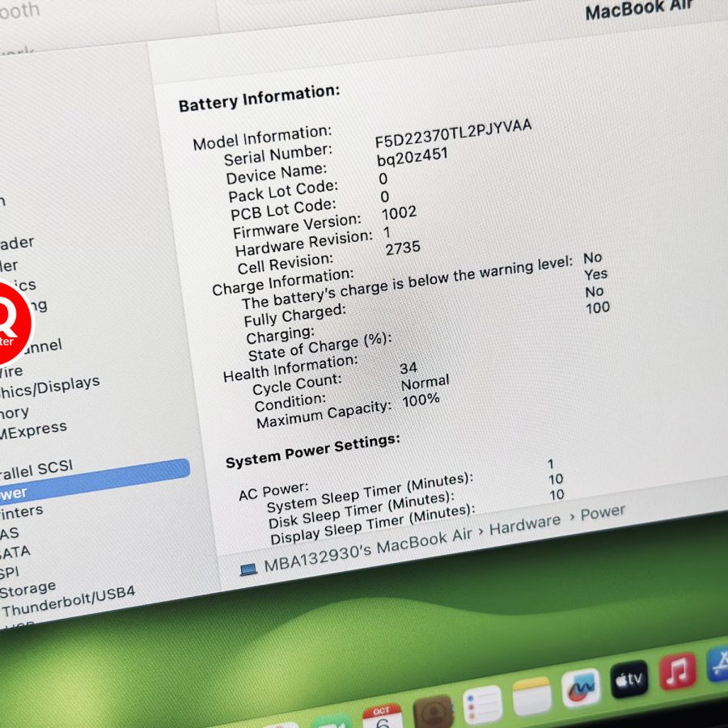728x728 pixels.
Task: Click the laptop icon in the path bar
Action: 248,569
